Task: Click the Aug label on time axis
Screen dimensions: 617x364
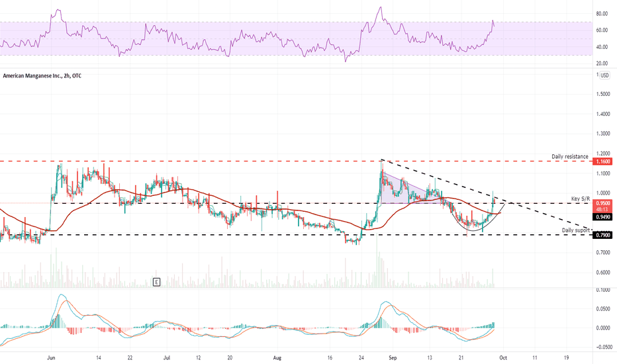Action: click(x=277, y=357)
